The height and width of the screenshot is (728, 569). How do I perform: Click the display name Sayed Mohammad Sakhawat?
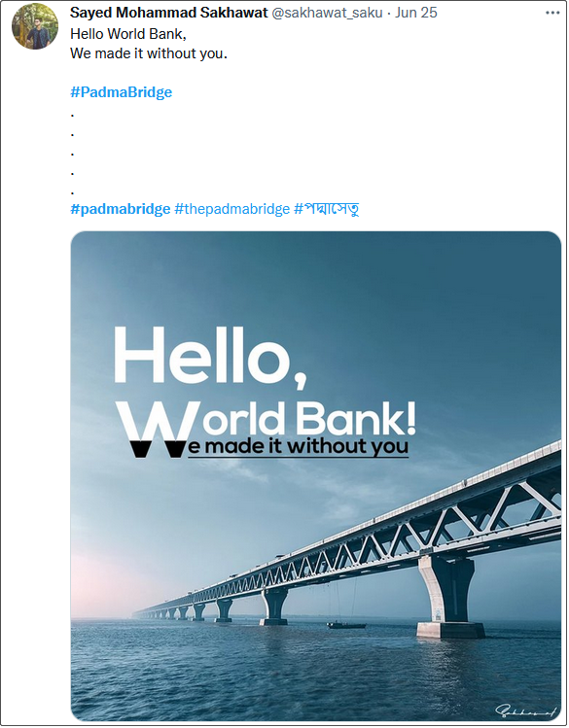pyautogui.click(x=168, y=13)
